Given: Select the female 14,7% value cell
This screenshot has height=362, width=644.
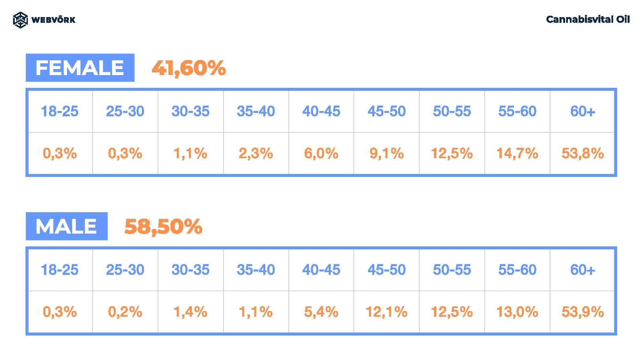Looking at the screenshot, I should (x=517, y=154).
